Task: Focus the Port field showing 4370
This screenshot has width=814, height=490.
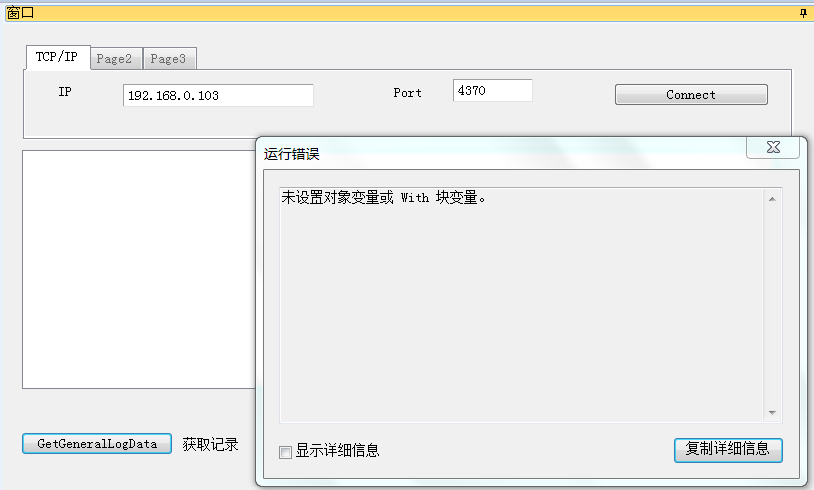Action: tap(492, 91)
